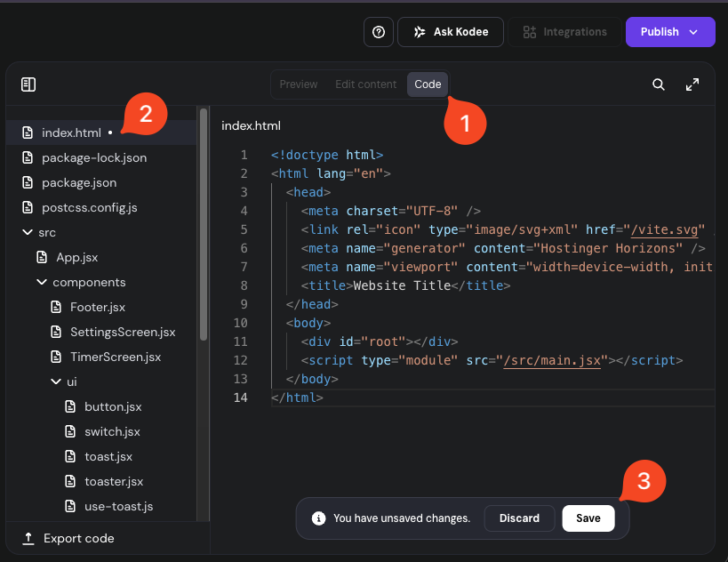Click the file tree scrollbar
Viewport: 728px width, 562px height.
[x=204, y=225]
